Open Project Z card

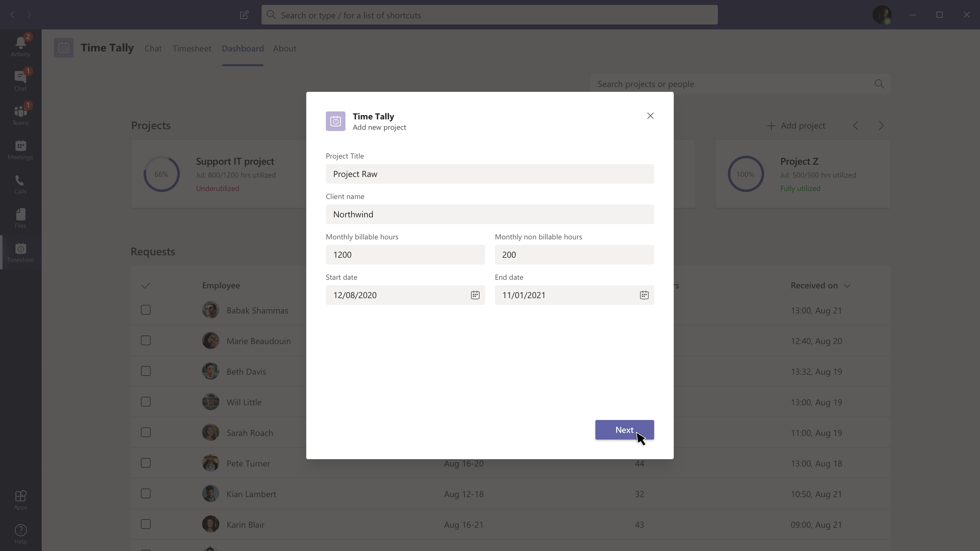point(803,174)
